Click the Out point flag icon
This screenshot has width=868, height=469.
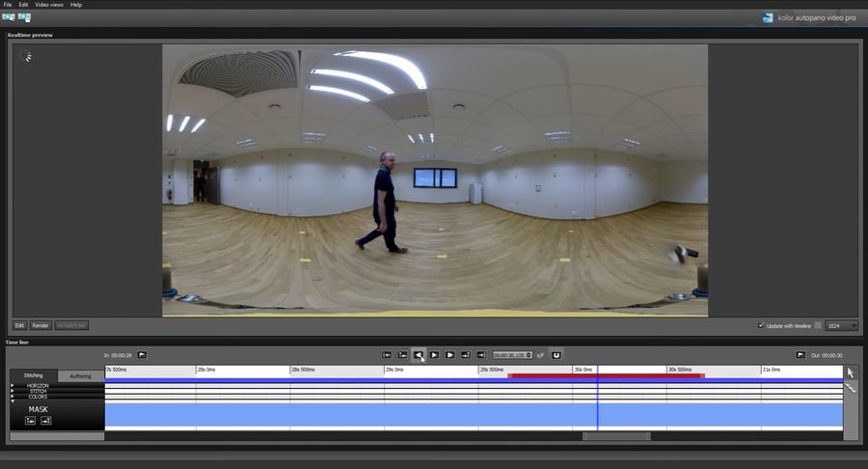tap(800, 355)
